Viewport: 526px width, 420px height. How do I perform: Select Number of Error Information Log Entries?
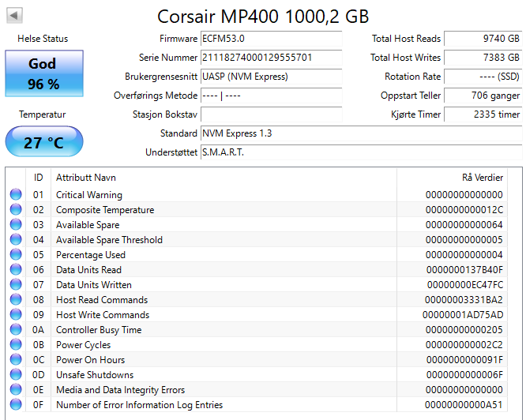pyautogui.click(x=139, y=404)
